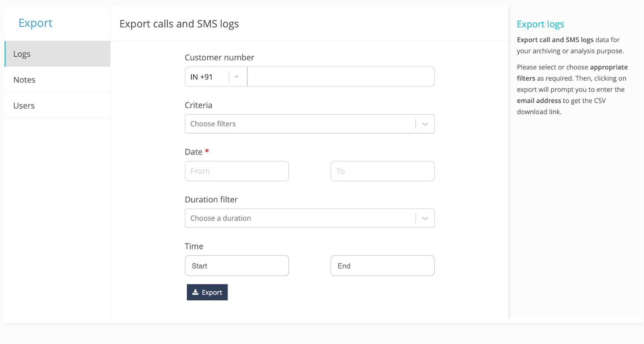The height and width of the screenshot is (344, 644).
Task: Click the Export logs help heading
Action: pyautogui.click(x=540, y=25)
